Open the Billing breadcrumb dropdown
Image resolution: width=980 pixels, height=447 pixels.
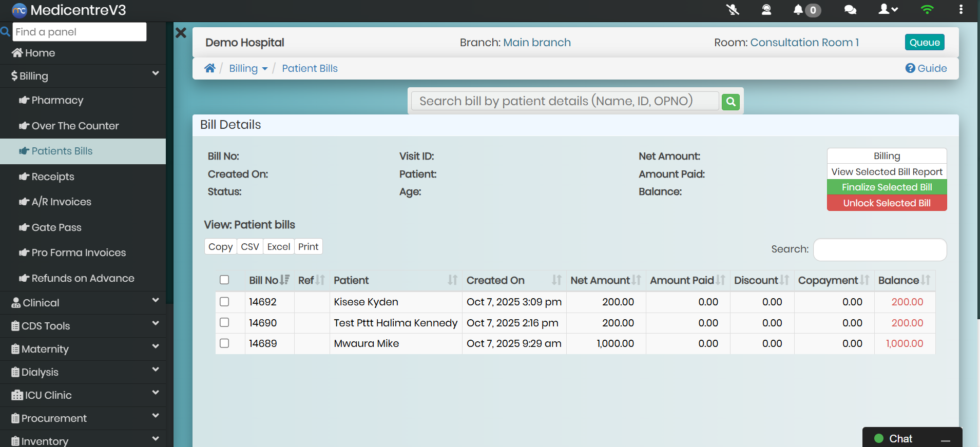(x=248, y=68)
